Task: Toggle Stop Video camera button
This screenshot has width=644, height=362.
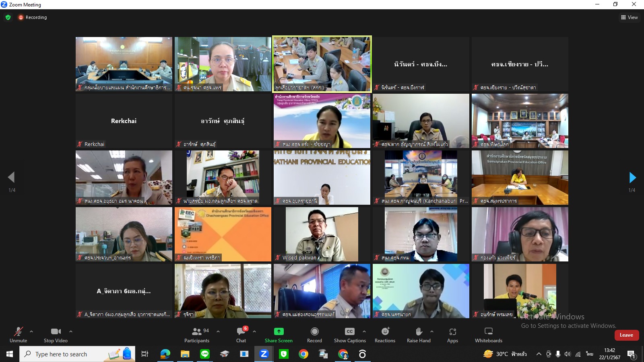Action: point(56,335)
